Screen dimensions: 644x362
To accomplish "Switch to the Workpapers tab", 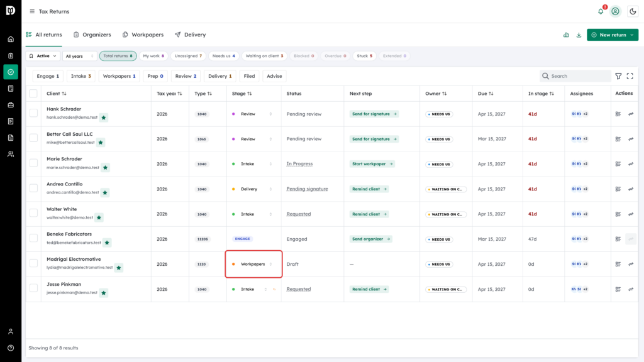I will click(x=143, y=35).
